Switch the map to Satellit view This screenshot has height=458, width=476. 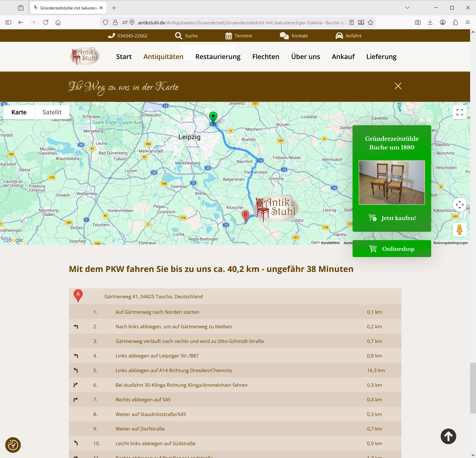tap(52, 112)
